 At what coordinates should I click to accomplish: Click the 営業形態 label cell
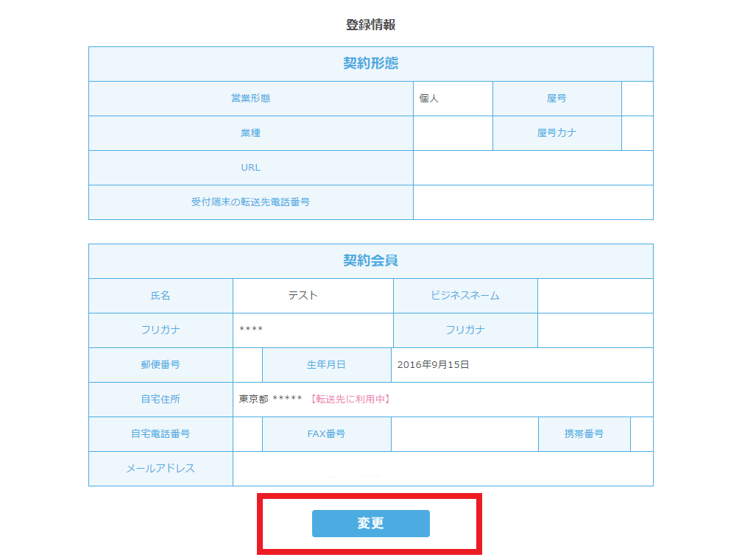click(250, 98)
